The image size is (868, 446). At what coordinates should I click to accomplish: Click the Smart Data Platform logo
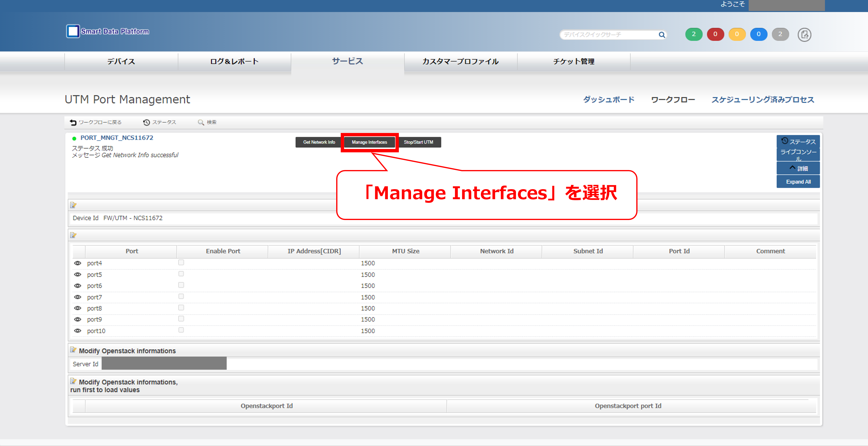108,31
